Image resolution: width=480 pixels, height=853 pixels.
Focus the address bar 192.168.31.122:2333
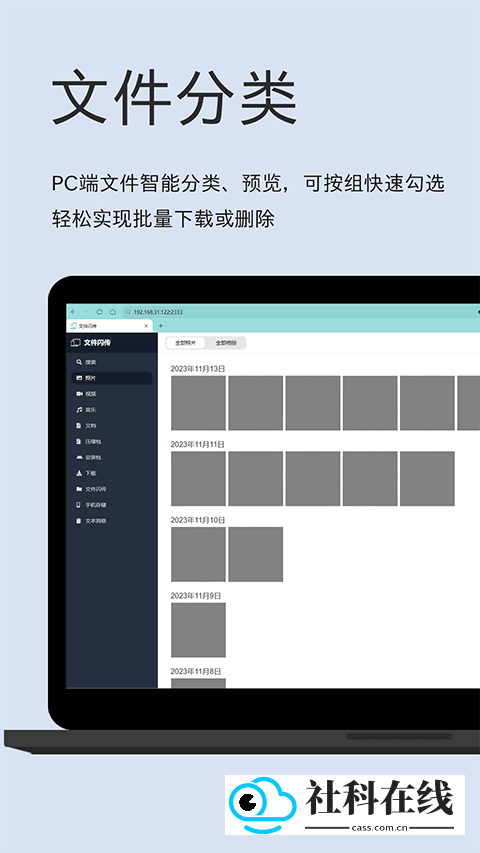point(299,312)
